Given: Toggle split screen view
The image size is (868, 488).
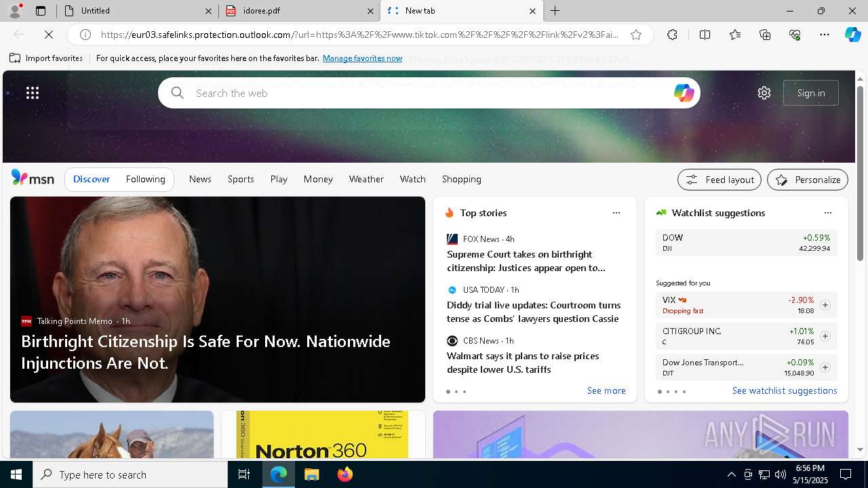Looking at the screenshot, I should (x=705, y=35).
